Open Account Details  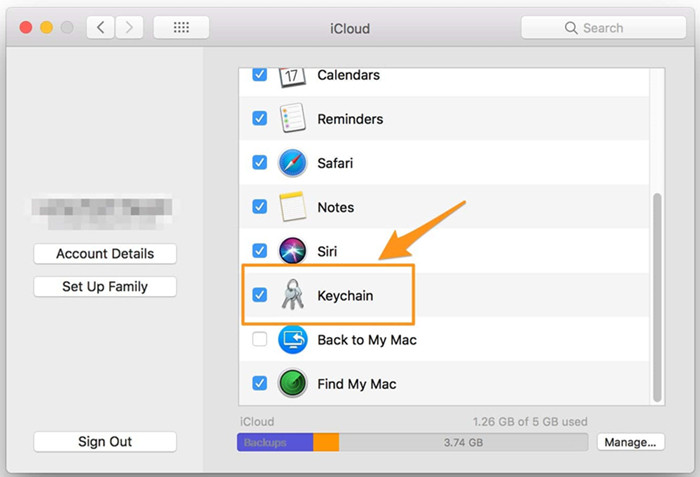pyautogui.click(x=105, y=254)
